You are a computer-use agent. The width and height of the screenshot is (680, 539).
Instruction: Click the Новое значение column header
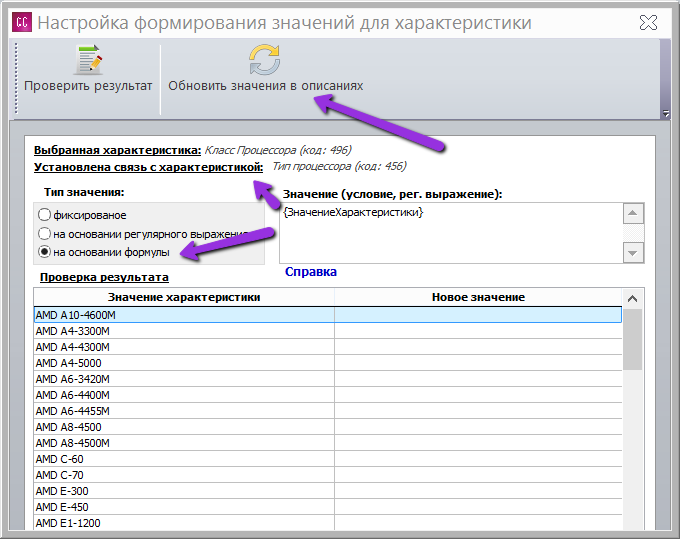coord(478,297)
